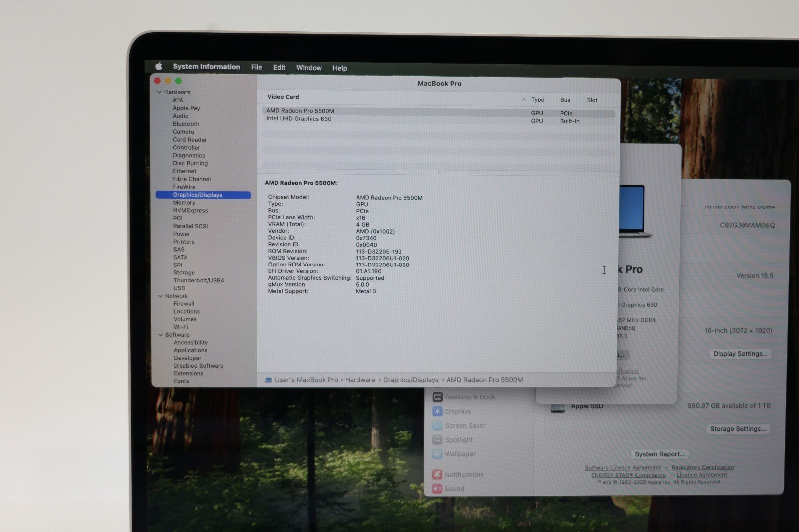Sort by Video Card column header
Viewport: 799px width, 532px height.
coord(283,97)
